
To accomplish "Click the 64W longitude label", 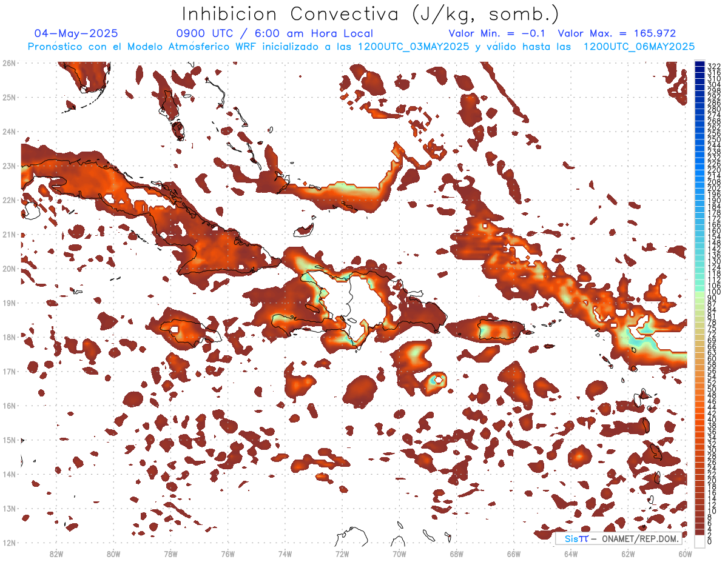I will click(x=571, y=553).
